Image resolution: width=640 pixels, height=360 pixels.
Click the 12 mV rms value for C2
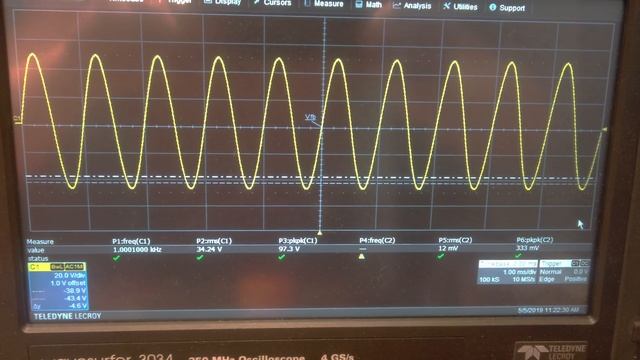click(448, 248)
